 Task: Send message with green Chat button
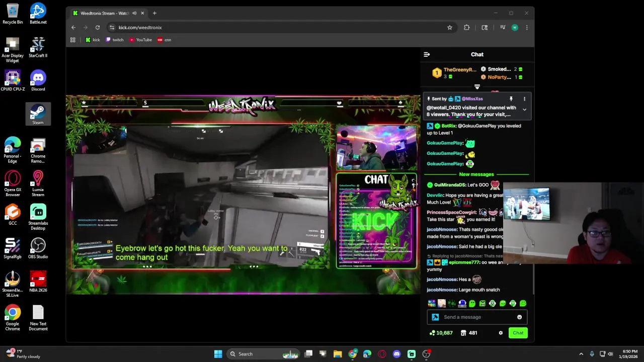[518, 333]
